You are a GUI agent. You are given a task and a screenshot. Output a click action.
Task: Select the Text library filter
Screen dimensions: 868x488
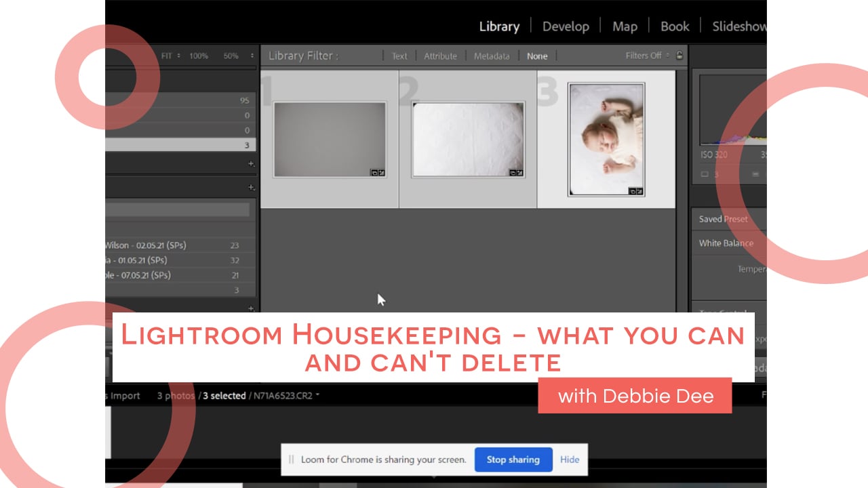click(399, 56)
